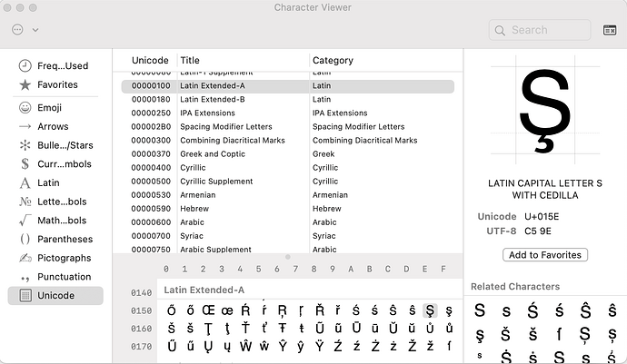Choose the IPA Extensions block

point(287,113)
